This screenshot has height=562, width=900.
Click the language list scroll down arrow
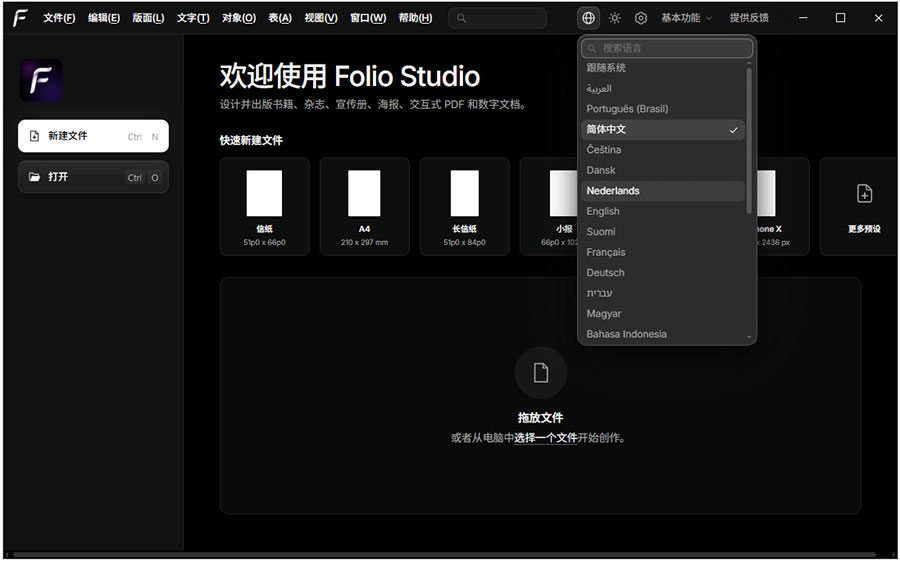[x=748, y=338]
